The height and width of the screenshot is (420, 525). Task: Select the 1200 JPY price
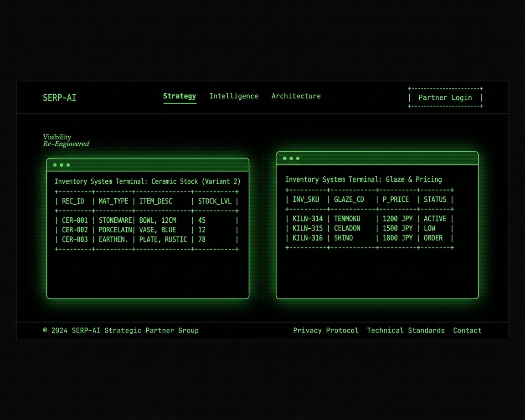pos(398,219)
